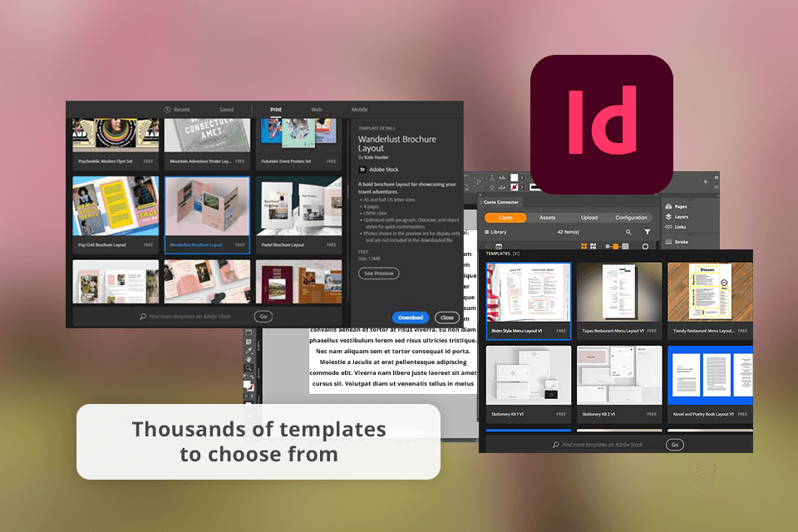Viewport: 798px width, 532px height.
Task: Click Go next to the print template search
Action: (264, 317)
